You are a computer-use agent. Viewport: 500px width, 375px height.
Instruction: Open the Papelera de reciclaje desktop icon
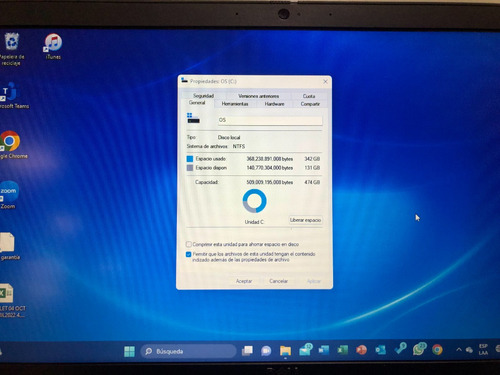(x=12, y=49)
